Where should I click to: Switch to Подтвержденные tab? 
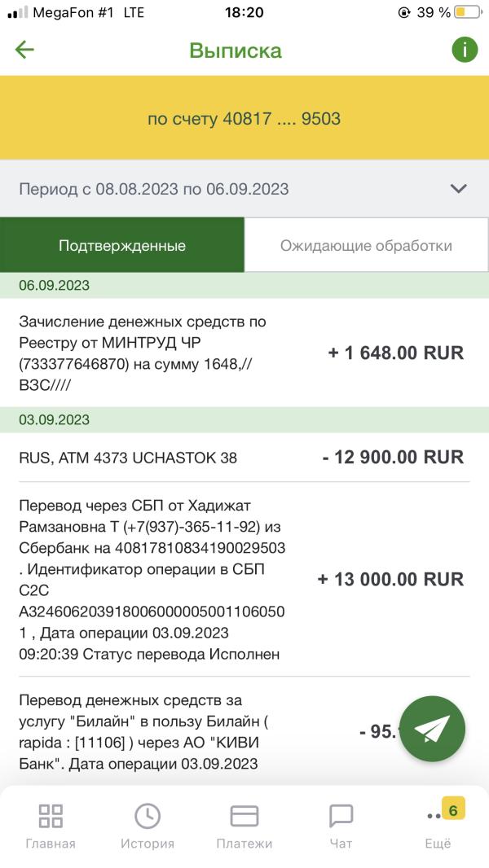(x=121, y=244)
